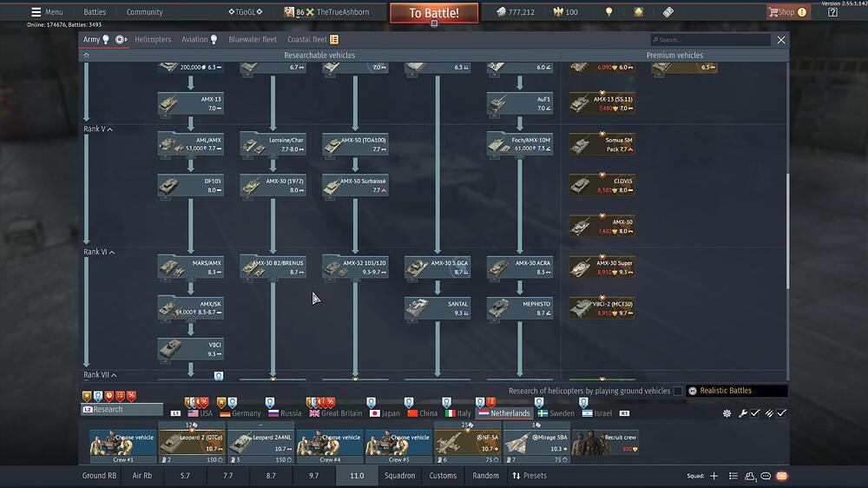Select the DF105 vehicle
This screenshot has width=868, height=488.
click(x=190, y=186)
